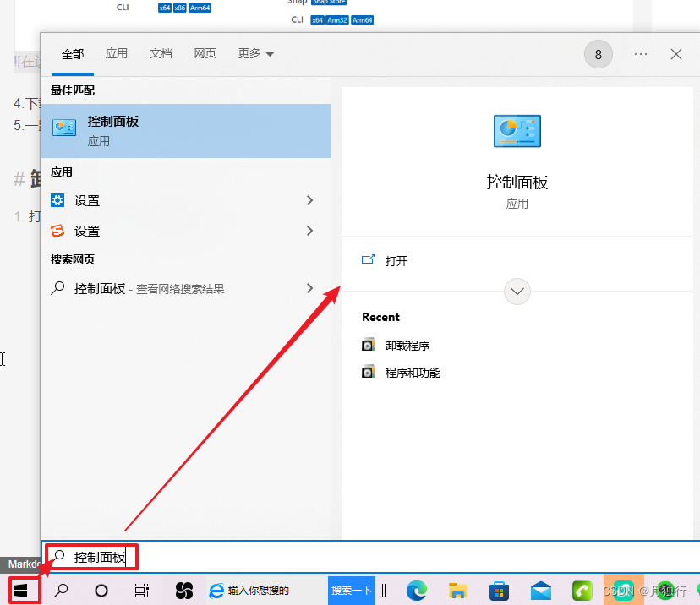Click the large Control Panel icon in preview

tap(517, 131)
